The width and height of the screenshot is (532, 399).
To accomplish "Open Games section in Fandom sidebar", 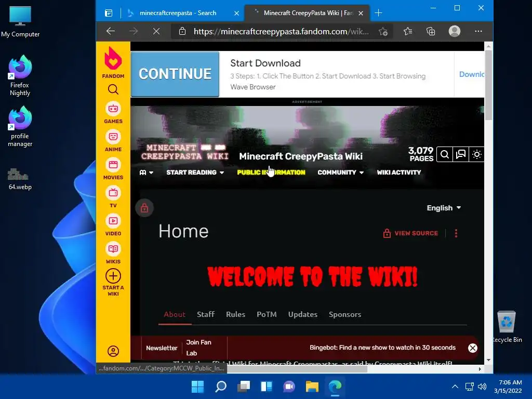I will (113, 113).
